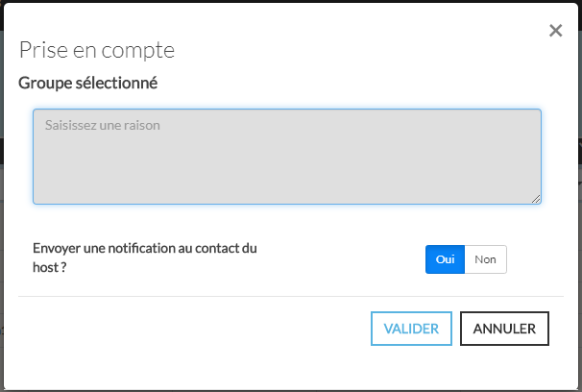Select Oui for host contact notification

pyautogui.click(x=445, y=259)
